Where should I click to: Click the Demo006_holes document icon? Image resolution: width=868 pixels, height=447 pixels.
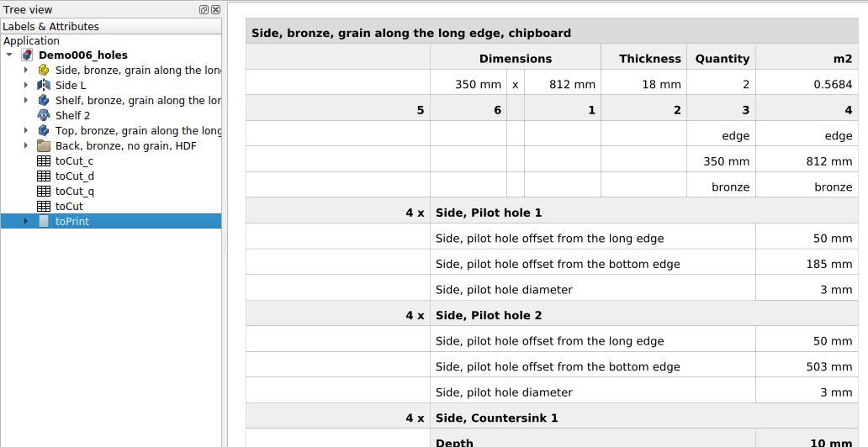(27, 55)
